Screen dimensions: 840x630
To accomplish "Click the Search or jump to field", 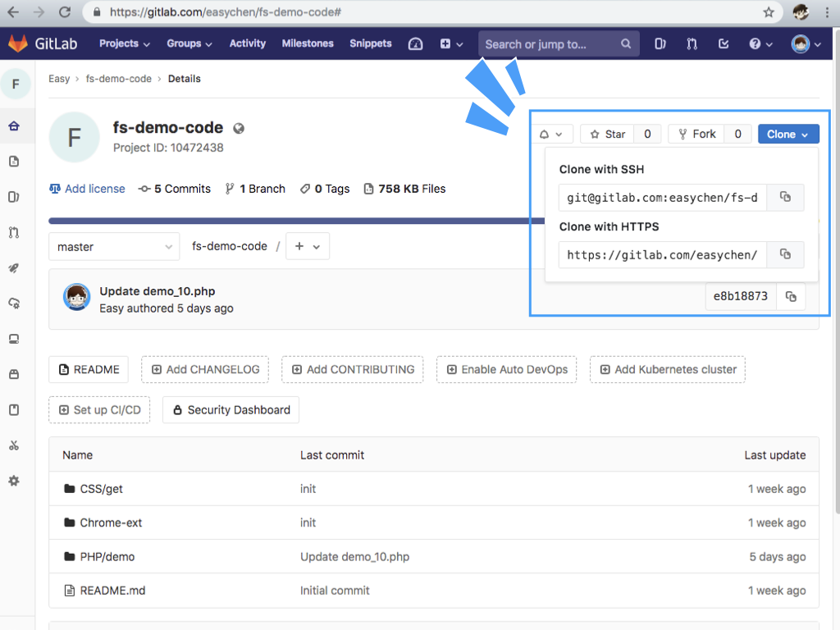I will [550, 44].
